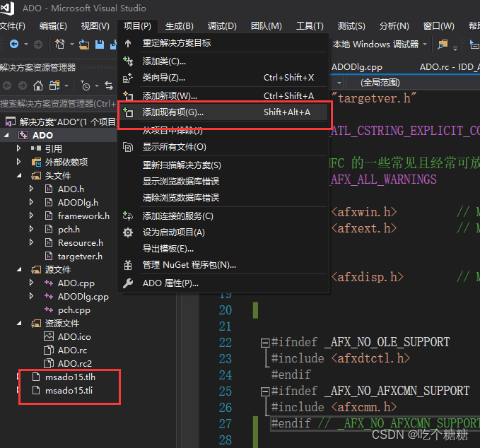Open the 全局范围 scope dropdown

(339, 83)
